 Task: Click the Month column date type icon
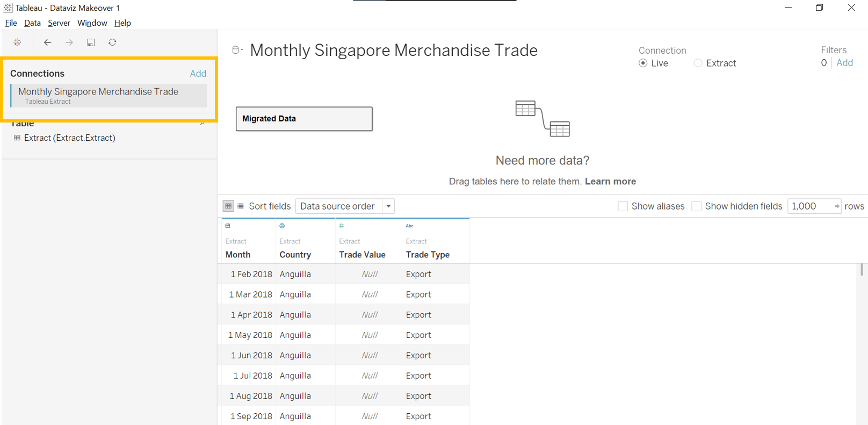click(x=228, y=226)
